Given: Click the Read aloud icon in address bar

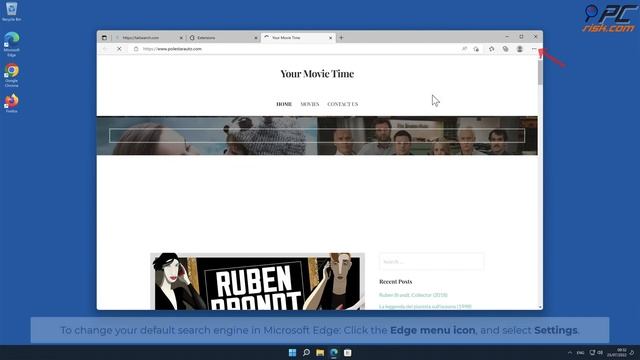Looking at the screenshot, I should (464, 49).
